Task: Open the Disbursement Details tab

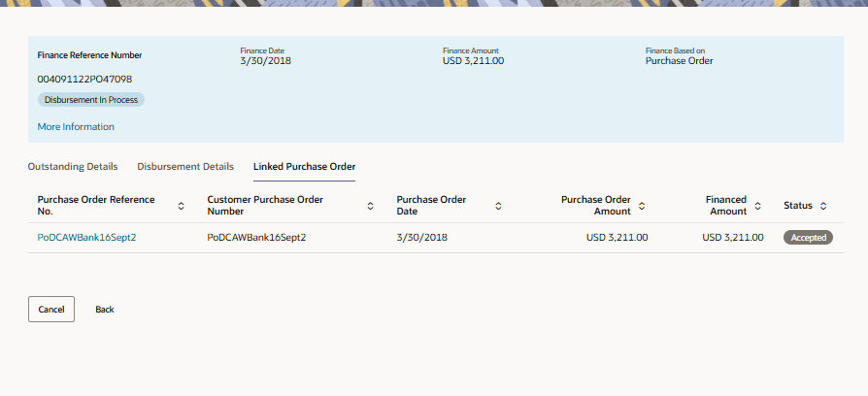Action: click(185, 167)
